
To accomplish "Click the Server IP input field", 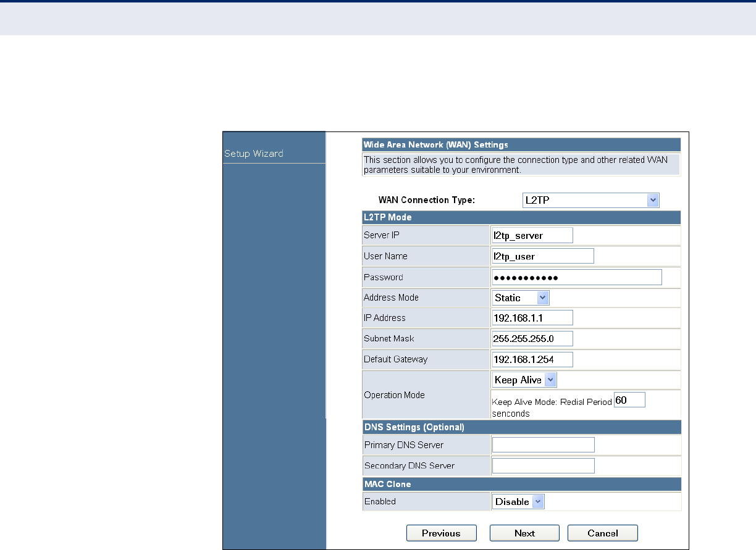I will click(x=532, y=235).
